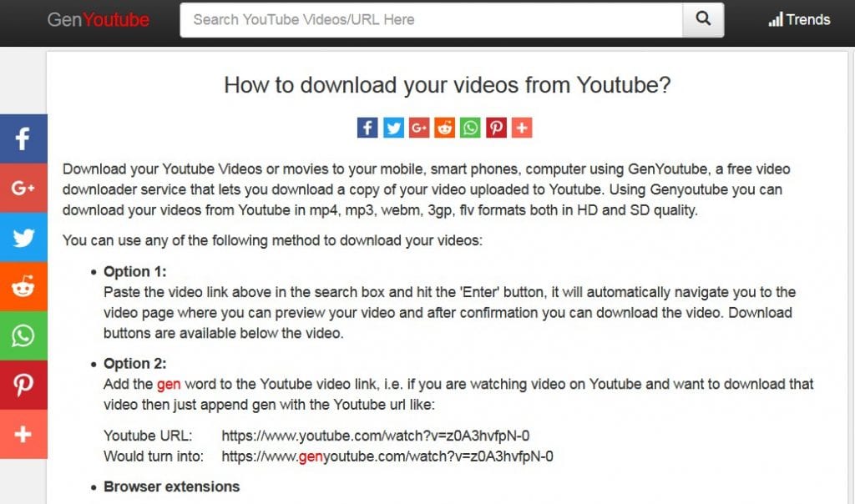Click the Facebook button in left sidebar
Image resolution: width=855 pixels, height=504 pixels.
point(23,139)
